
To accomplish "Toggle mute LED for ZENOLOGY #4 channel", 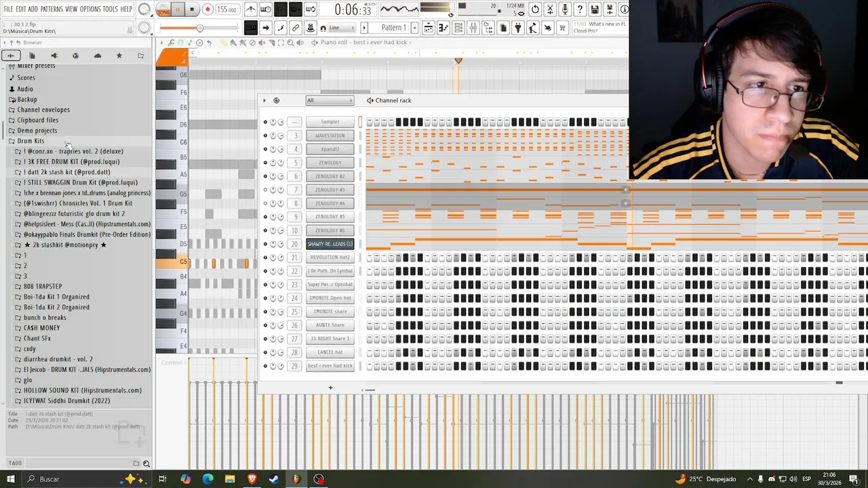I will point(265,203).
